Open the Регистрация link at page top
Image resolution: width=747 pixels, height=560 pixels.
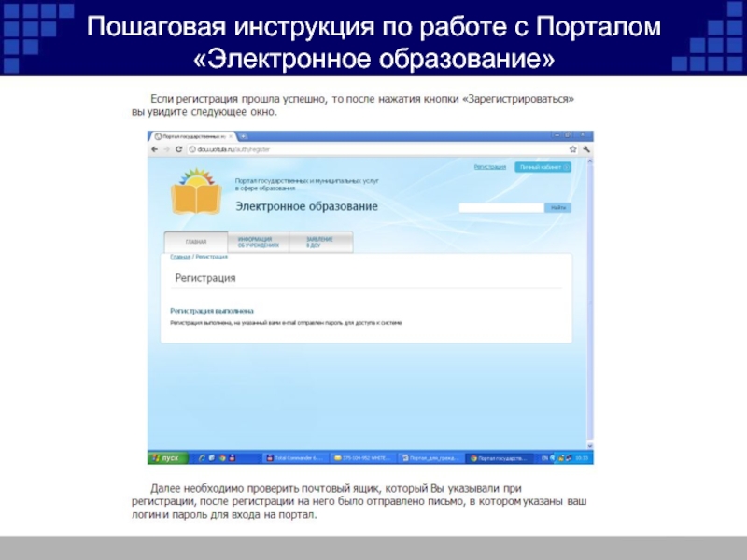[x=489, y=167]
